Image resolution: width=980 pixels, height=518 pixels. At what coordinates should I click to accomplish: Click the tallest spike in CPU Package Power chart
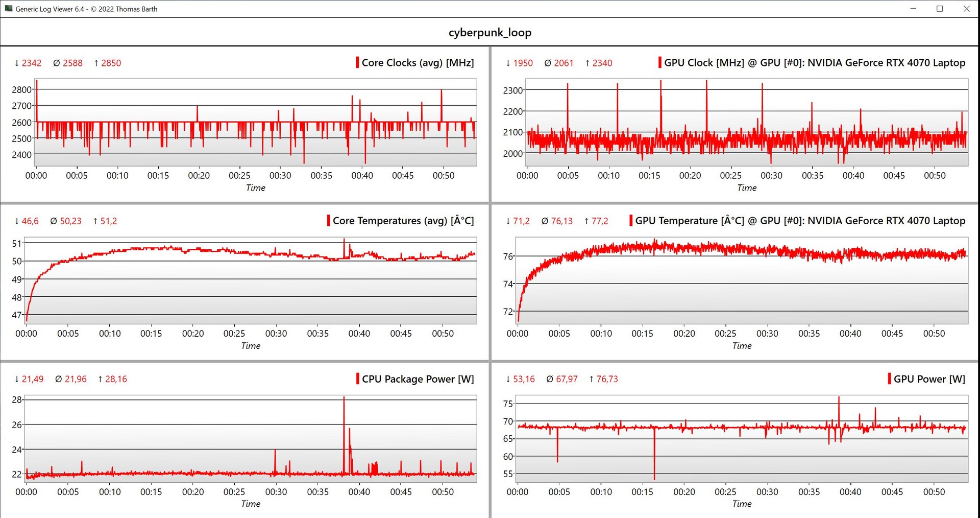pyautogui.click(x=344, y=398)
